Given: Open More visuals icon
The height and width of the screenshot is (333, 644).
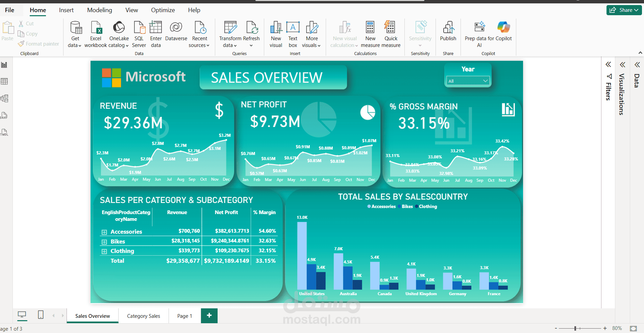Looking at the screenshot, I should point(312,28).
